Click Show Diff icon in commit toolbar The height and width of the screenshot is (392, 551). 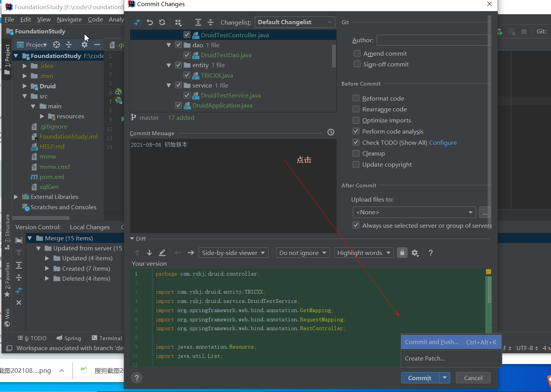pyautogui.click(x=137, y=22)
